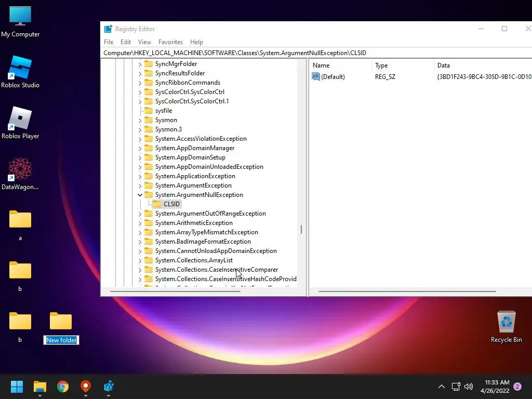Select the Roblox Player desktop shortcut
Image resolution: width=532 pixels, height=399 pixels.
[20, 124]
